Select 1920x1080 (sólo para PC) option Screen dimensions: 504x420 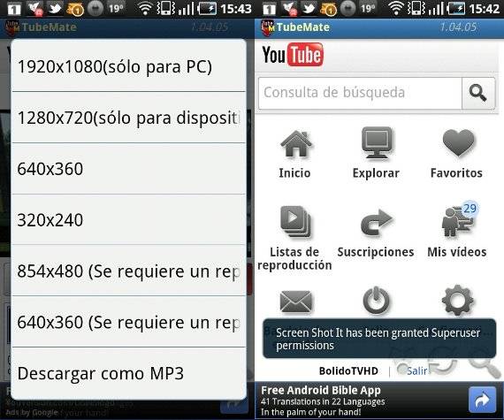coord(128,66)
